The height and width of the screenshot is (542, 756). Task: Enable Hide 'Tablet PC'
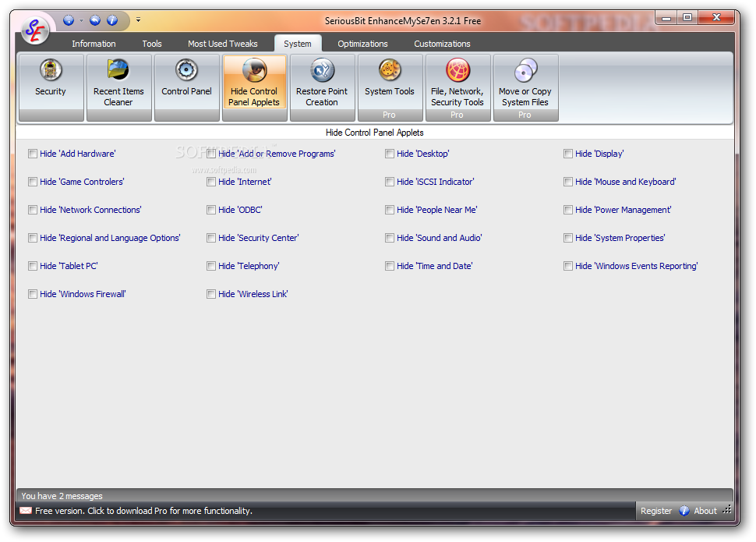coord(33,265)
